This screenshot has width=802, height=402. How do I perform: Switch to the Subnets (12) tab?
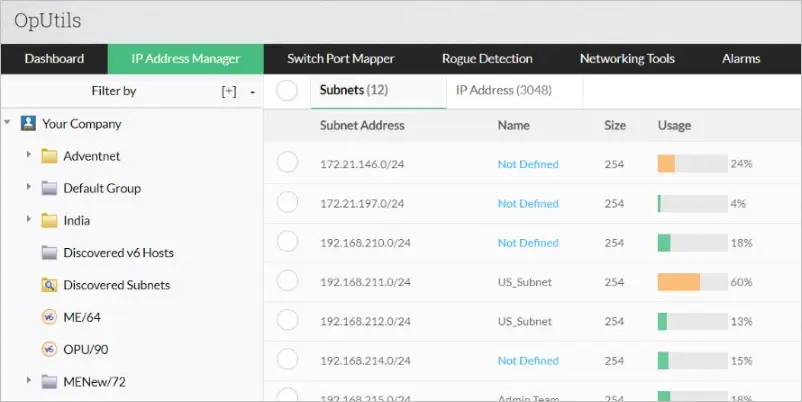[x=378, y=91]
